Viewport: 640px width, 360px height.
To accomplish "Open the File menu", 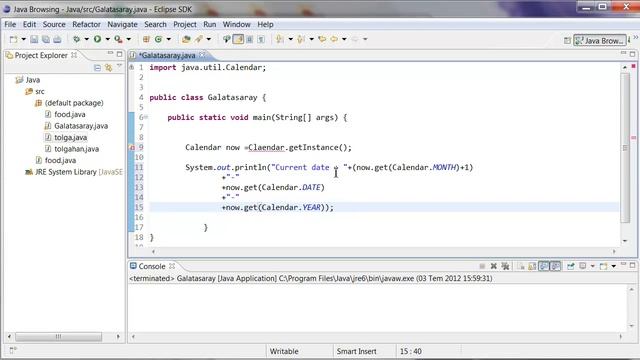I will coord(10,24).
